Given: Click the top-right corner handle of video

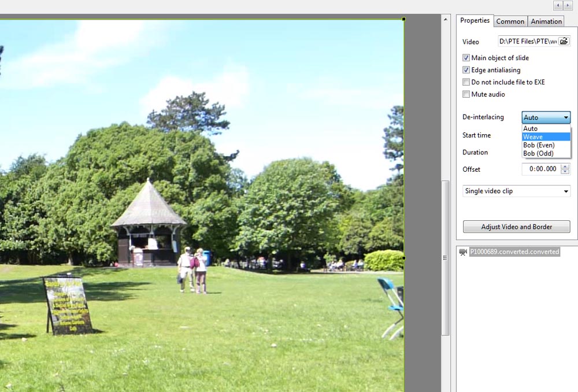Looking at the screenshot, I should [x=404, y=19].
